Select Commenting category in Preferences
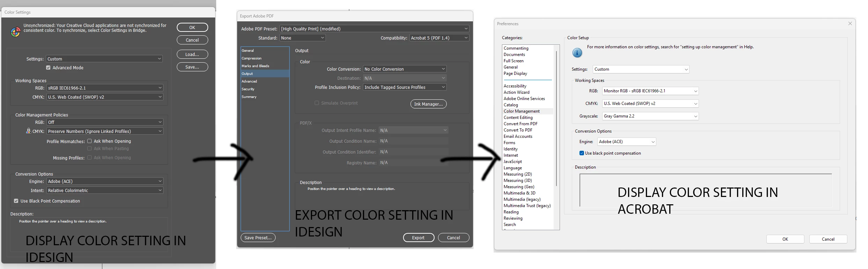 click(x=516, y=48)
